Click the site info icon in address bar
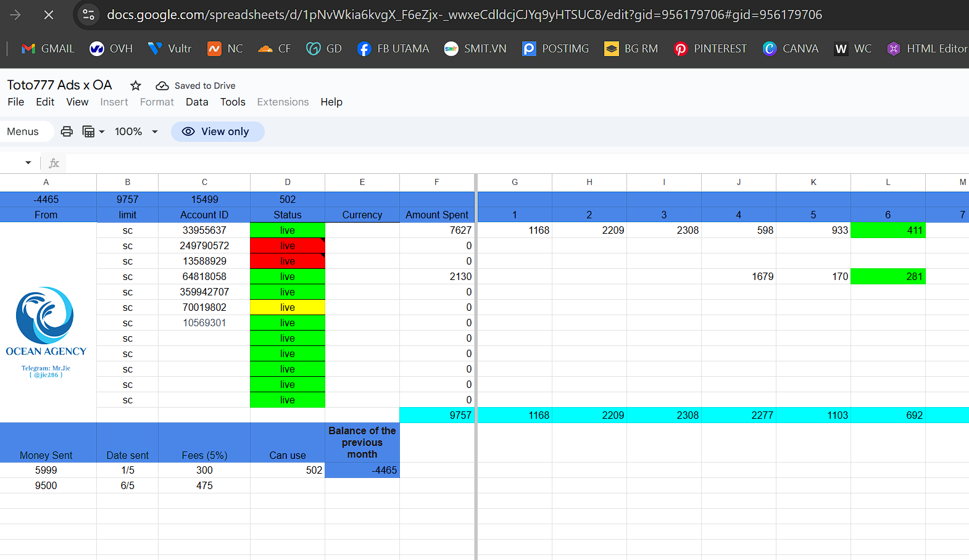Viewport: 969px width, 560px height. click(89, 15)
